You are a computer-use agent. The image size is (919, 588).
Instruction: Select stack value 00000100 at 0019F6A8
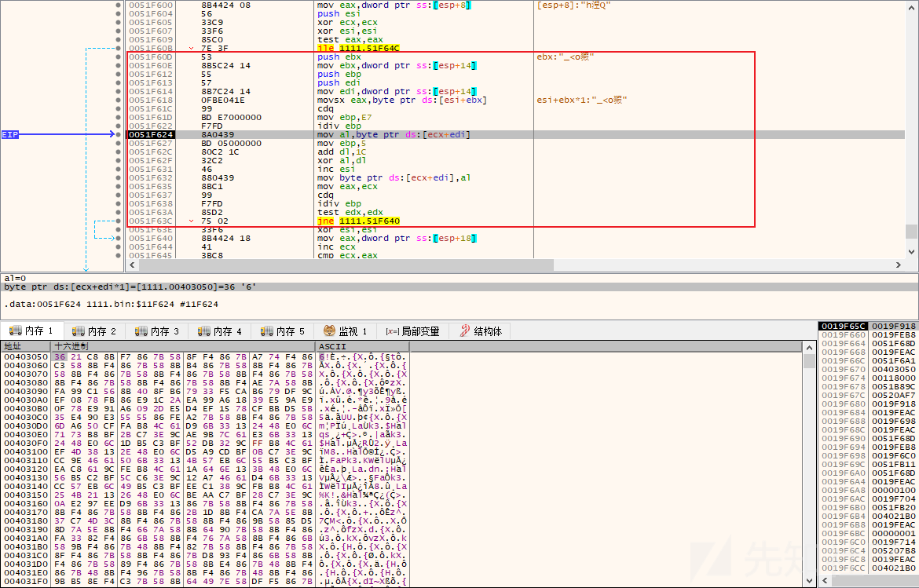coord(894,490)
